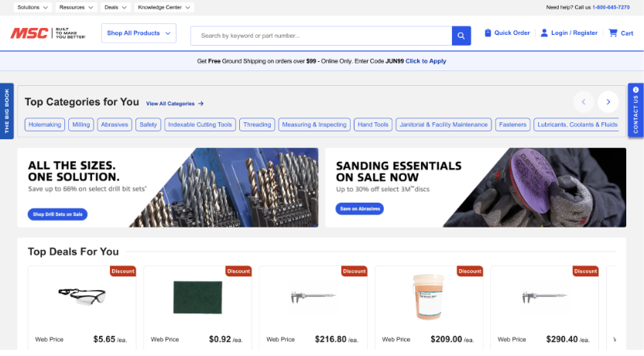Select the Abrasives category
Image resolution: width=644 pixels, height=356 pixels.
tap(115, 125)
